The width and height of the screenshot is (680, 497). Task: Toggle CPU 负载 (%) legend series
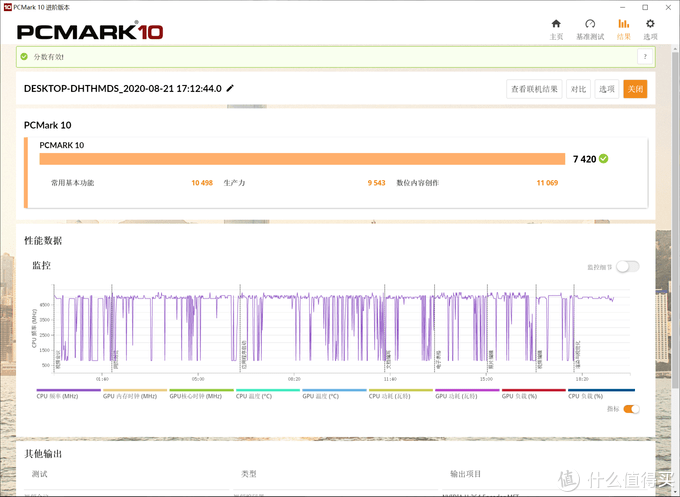[601, 394]
